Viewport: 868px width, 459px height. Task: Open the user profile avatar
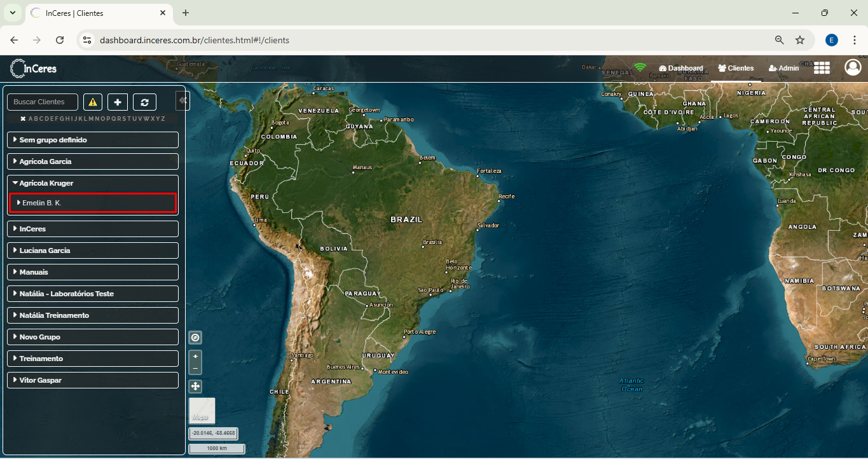coord(853,67)
